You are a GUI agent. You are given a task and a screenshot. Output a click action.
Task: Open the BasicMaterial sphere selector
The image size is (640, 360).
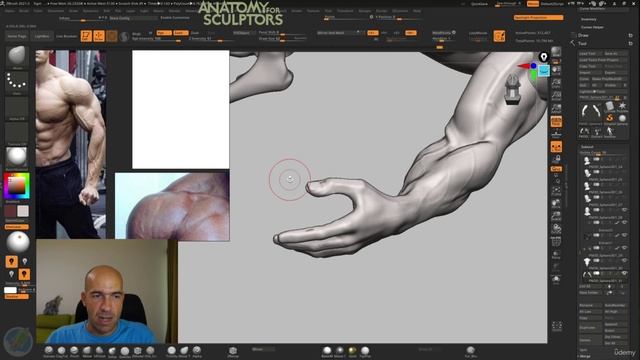click(x=17, y=158)
